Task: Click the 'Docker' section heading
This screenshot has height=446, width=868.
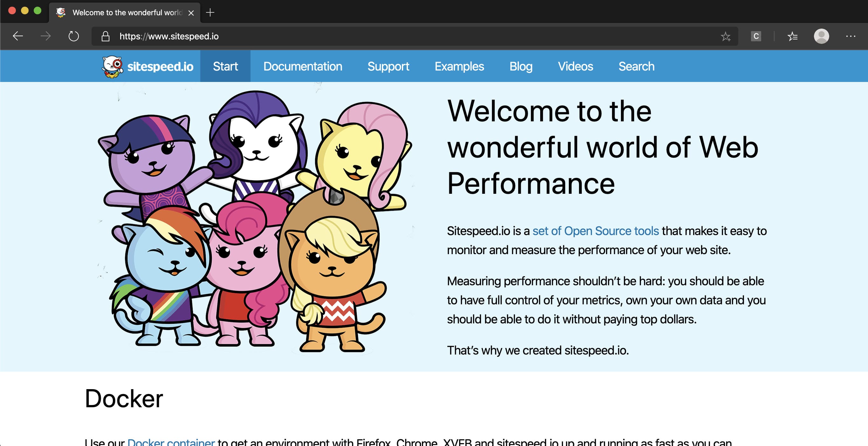Action: [x=124, y=399]
